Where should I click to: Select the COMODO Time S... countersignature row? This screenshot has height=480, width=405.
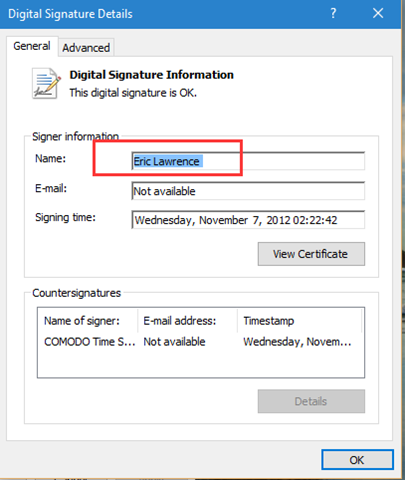click(x=201, y=342)
